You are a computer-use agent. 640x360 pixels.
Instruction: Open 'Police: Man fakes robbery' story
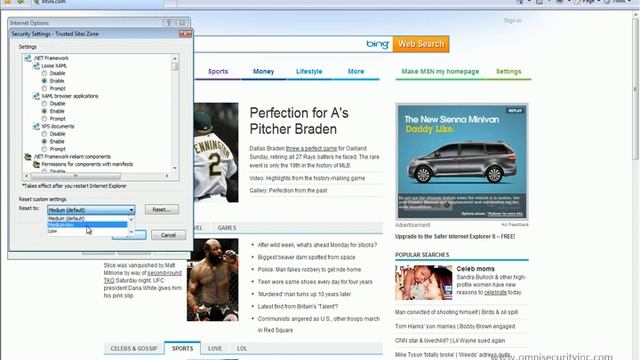pyautogui.click(x=309, y=269)
